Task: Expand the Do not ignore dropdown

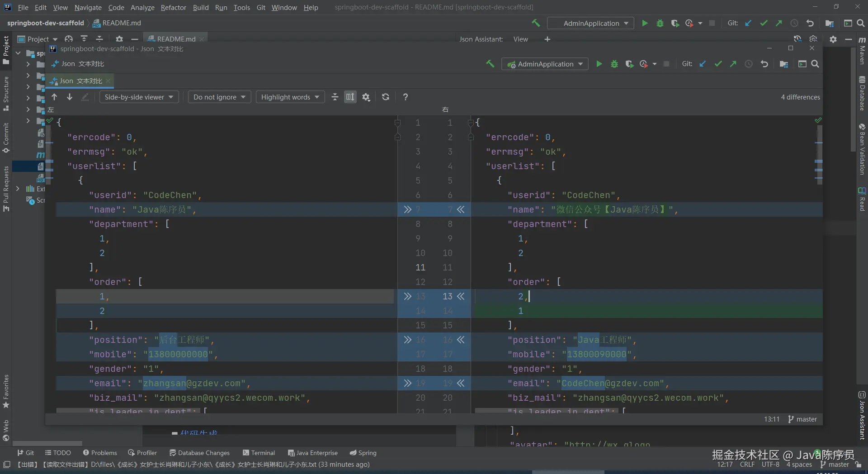Action: point(219,97)
